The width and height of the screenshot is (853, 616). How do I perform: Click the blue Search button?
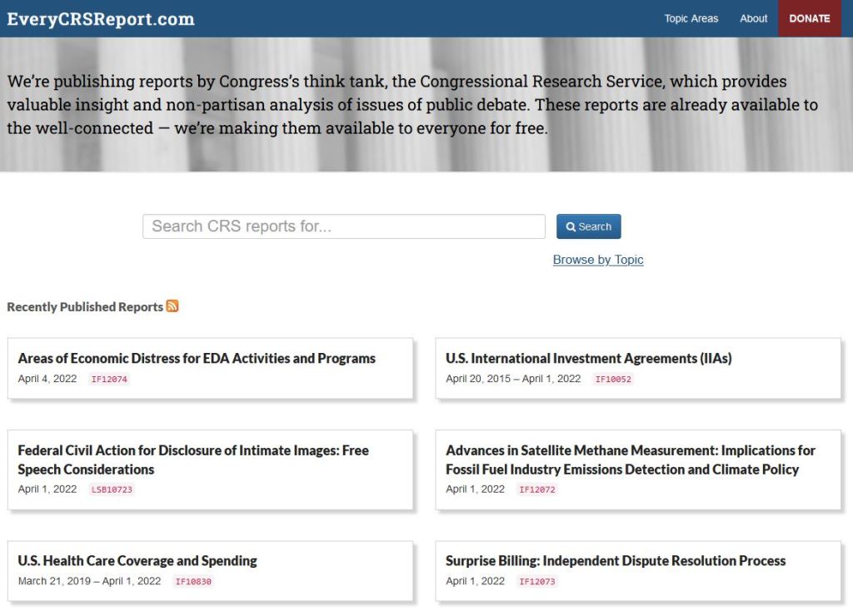click(588, 226)
